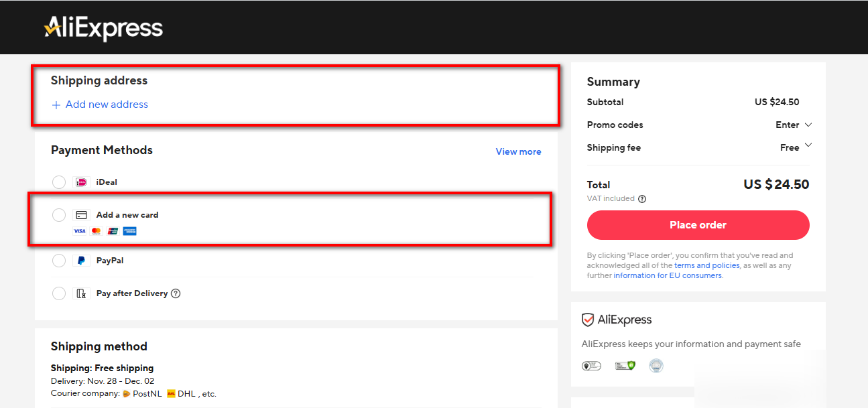This screenshot has width=868, height=408.
Task: Click Add new address link
Action: pos(107,105)
